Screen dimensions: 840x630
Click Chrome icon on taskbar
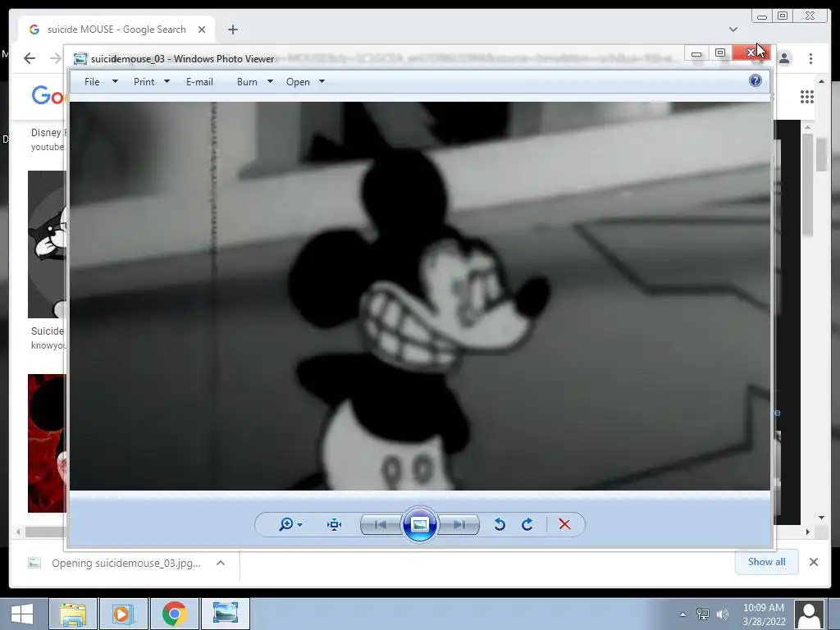pos(175,614)
